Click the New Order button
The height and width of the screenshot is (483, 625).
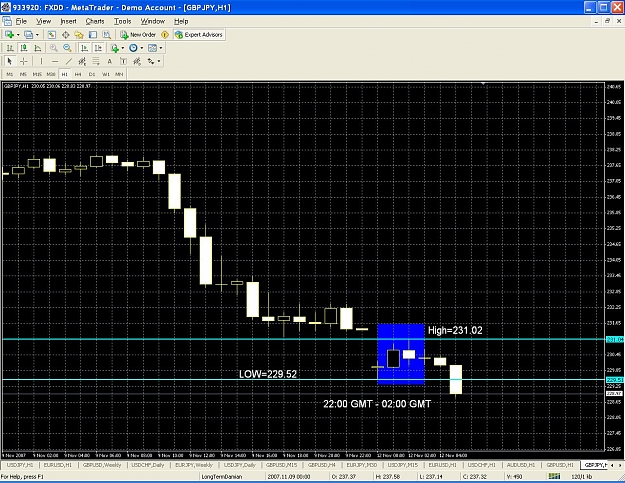(x=138, y=35)
